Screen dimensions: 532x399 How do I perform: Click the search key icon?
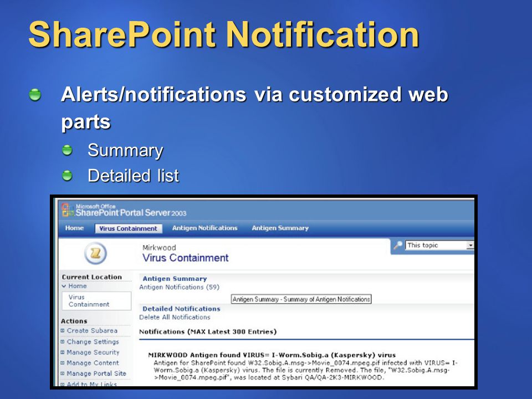tap(398, 245)
